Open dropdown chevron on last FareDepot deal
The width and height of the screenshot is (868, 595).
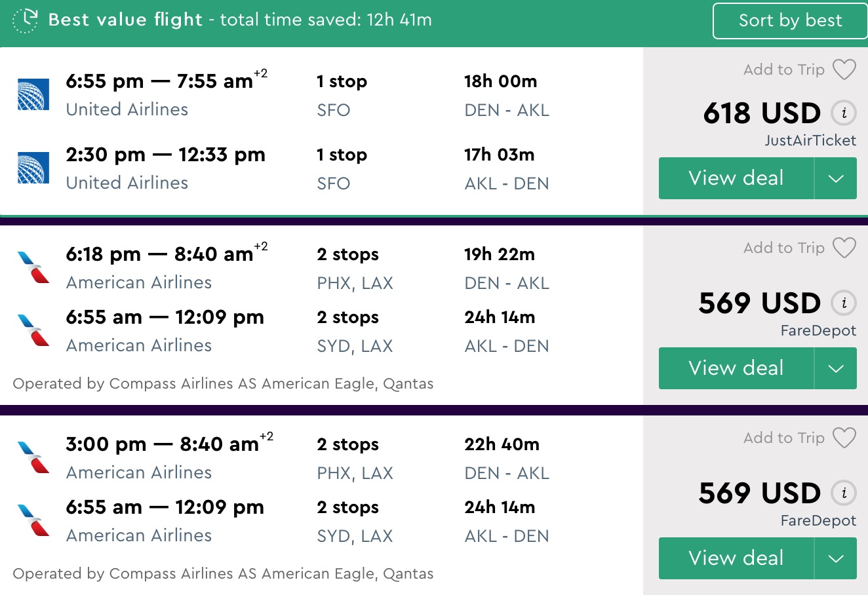[x=836, y=558]
